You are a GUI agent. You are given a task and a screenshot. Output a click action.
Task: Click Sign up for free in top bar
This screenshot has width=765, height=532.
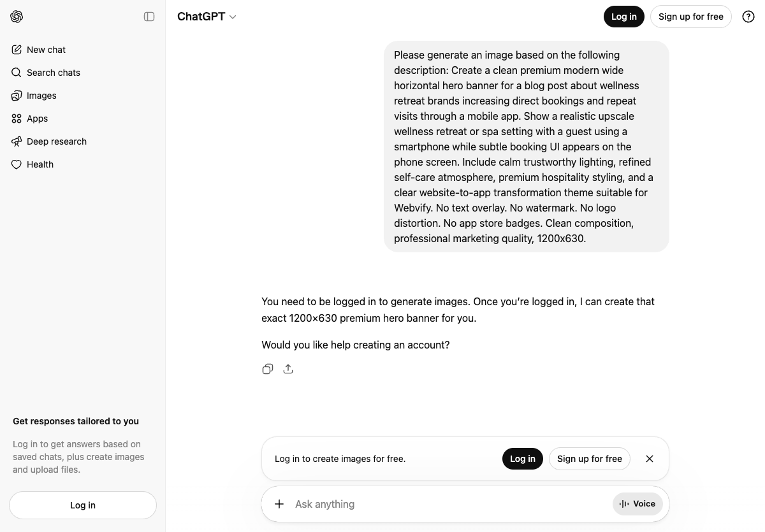(x=690, y=17)
